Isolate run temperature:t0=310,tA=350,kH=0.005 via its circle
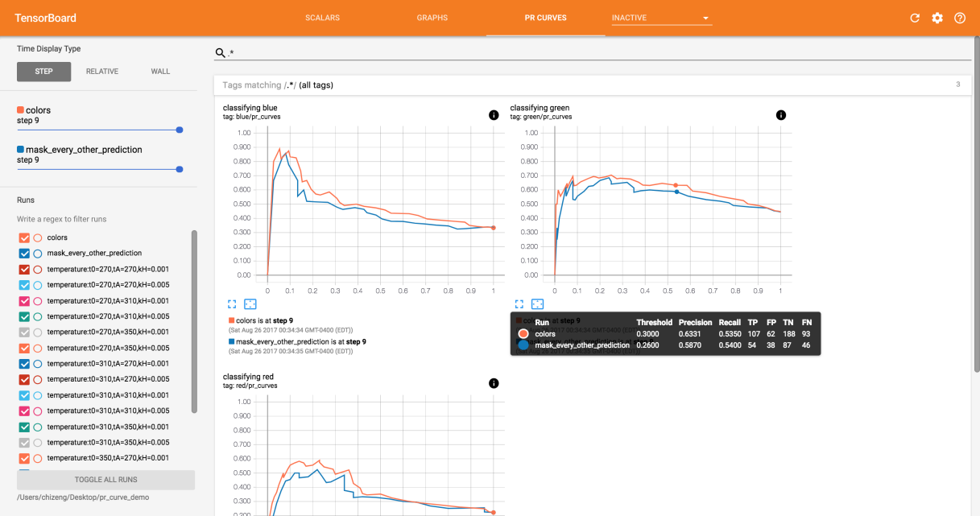The width and height of the screenshot is (980, 516). (x=37, y=442)
